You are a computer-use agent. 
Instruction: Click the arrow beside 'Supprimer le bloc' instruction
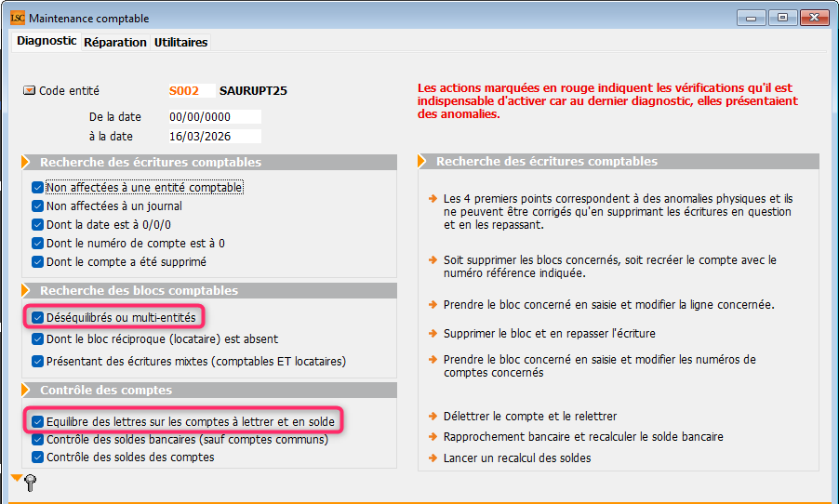coord(432,333)
